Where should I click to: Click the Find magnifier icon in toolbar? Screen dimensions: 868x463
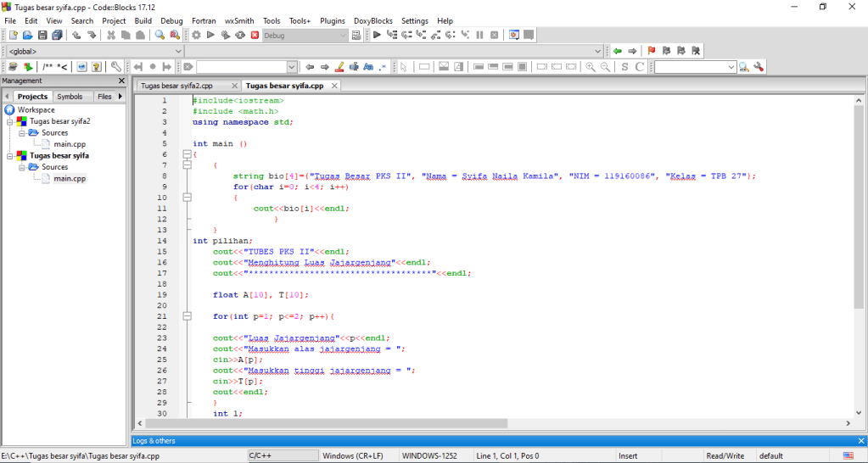pyautogui.click(x=160, y=36)
